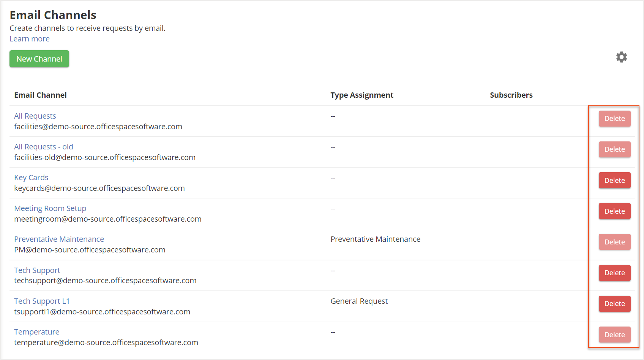Click the Type Assignment column header
The height and width of the screenshot is (360, 644).
[x=361, y=95]
